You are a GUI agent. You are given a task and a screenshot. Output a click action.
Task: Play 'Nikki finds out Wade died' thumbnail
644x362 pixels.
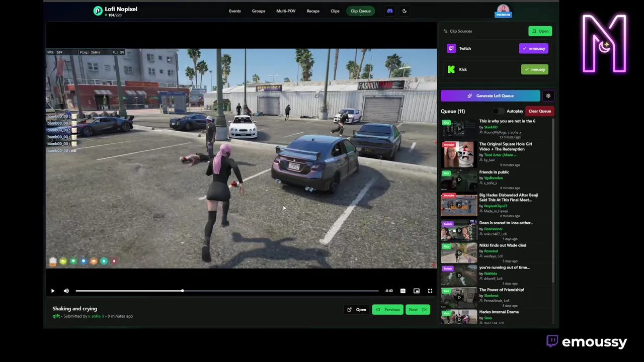click(x=459, y=253)
